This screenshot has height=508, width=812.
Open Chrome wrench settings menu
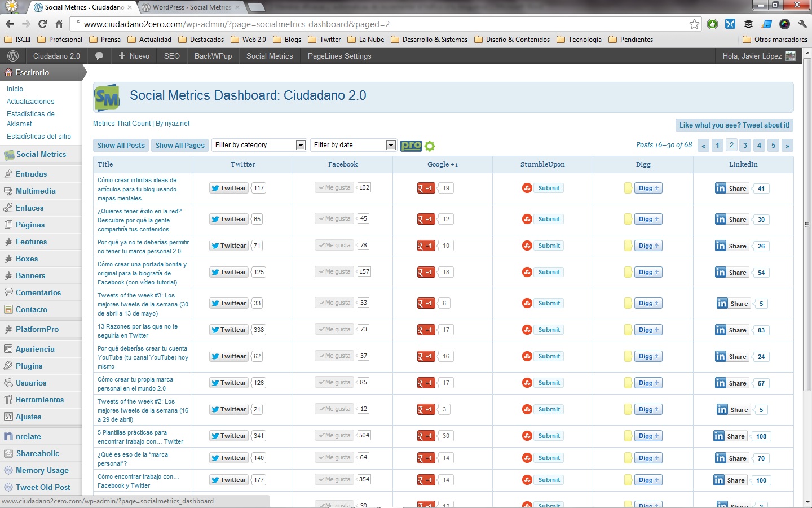pyautogui.click(x=802, y=24)
